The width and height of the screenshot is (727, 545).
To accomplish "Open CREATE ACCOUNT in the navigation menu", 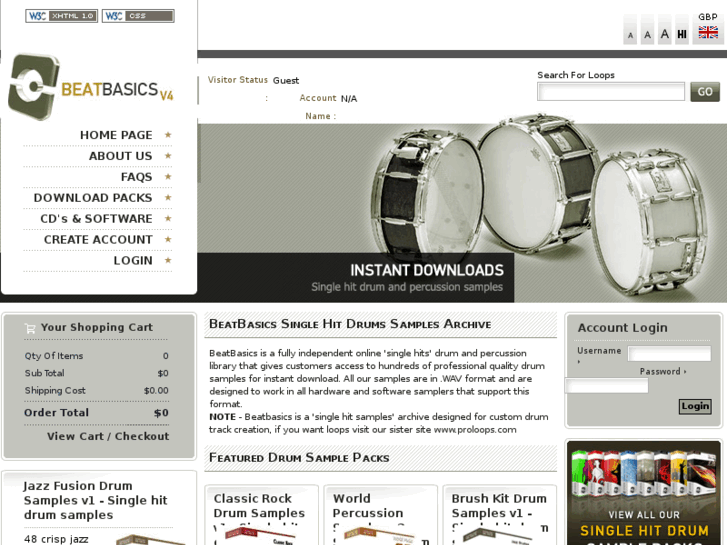I will [98, 239].
